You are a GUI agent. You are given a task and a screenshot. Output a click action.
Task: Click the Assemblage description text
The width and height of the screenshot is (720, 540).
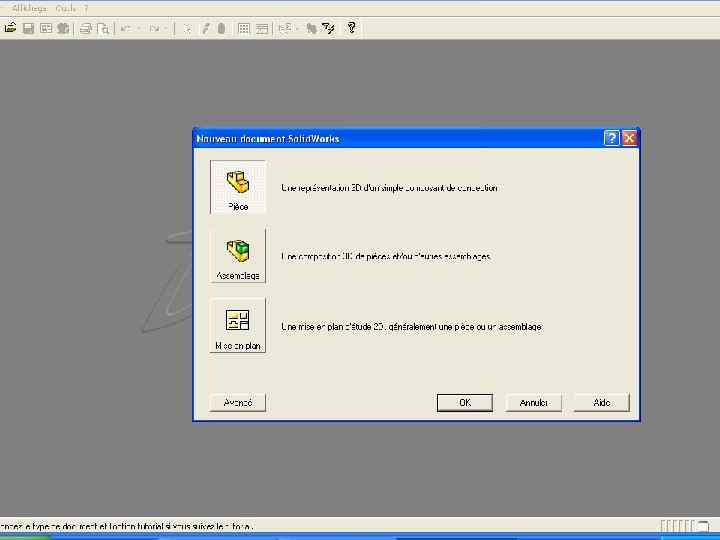pyautogui.click(x=386, y=256)
